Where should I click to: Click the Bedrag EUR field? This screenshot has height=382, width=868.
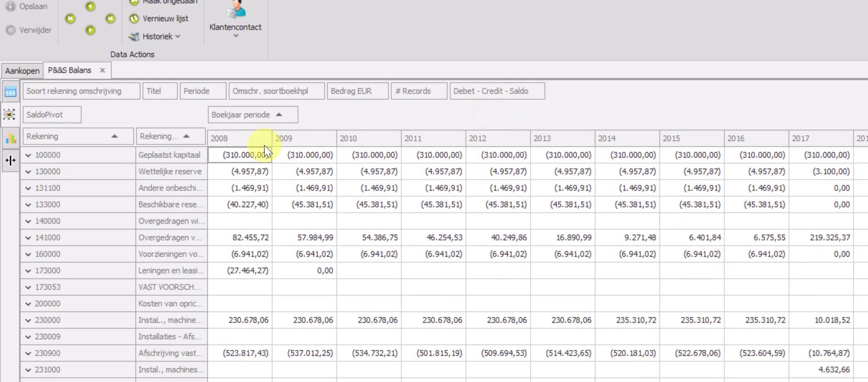coord(357,91)
